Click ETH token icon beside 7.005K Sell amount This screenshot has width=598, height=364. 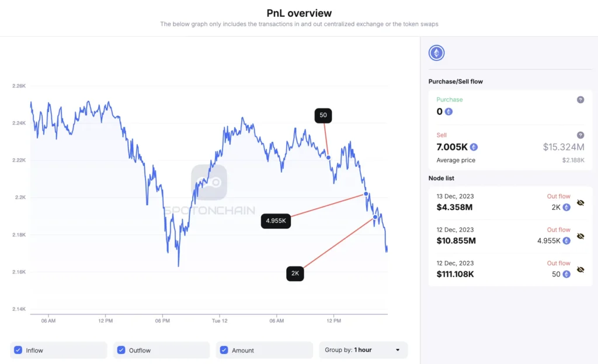tap(473, 147)
